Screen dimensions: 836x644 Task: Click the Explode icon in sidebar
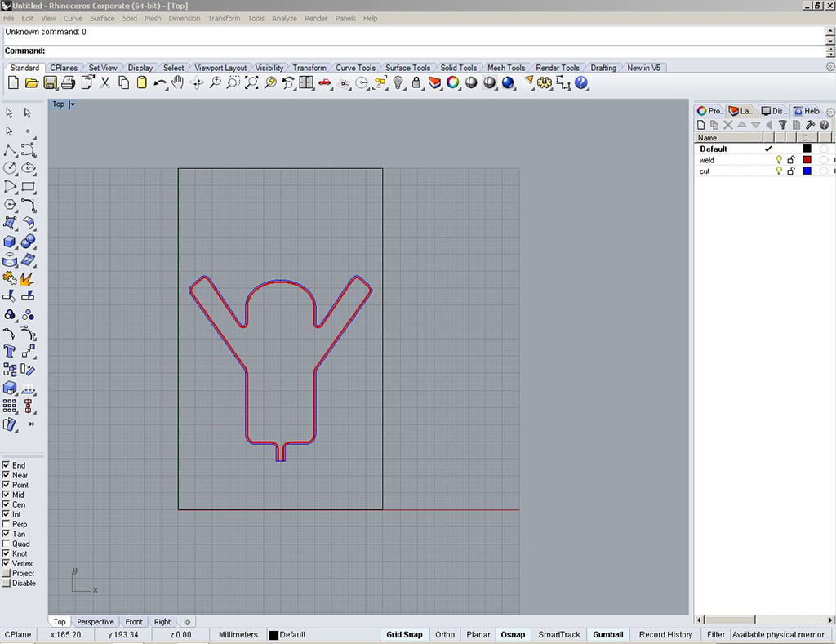[x=27, y=278]
